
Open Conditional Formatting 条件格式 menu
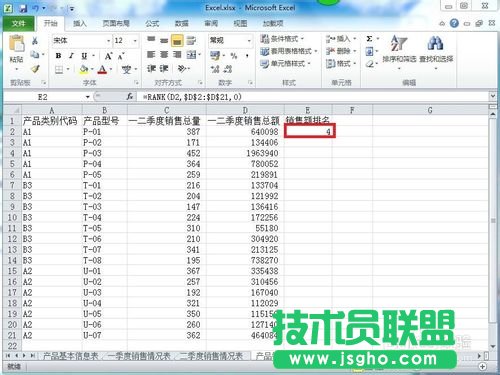point(282,39)
